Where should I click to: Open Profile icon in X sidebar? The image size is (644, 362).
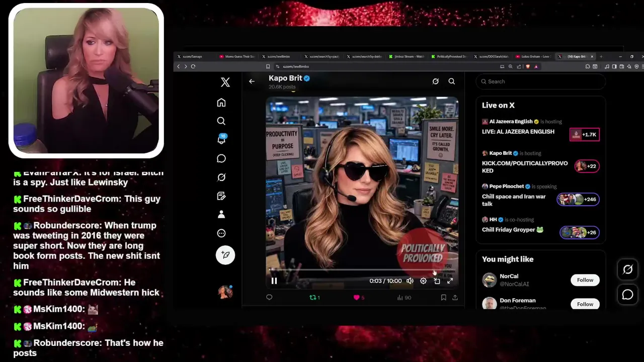(x=221, y=215)
